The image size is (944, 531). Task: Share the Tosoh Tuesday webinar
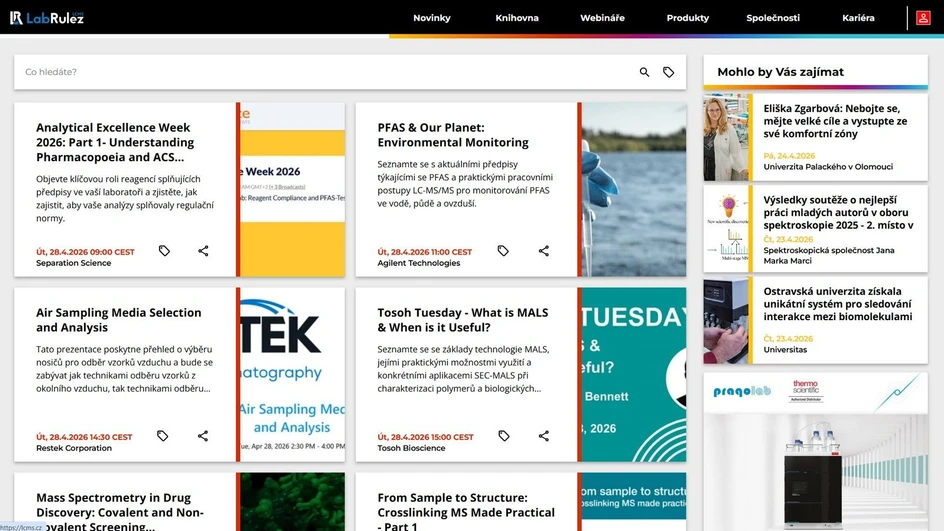click(x=544, y=435)
